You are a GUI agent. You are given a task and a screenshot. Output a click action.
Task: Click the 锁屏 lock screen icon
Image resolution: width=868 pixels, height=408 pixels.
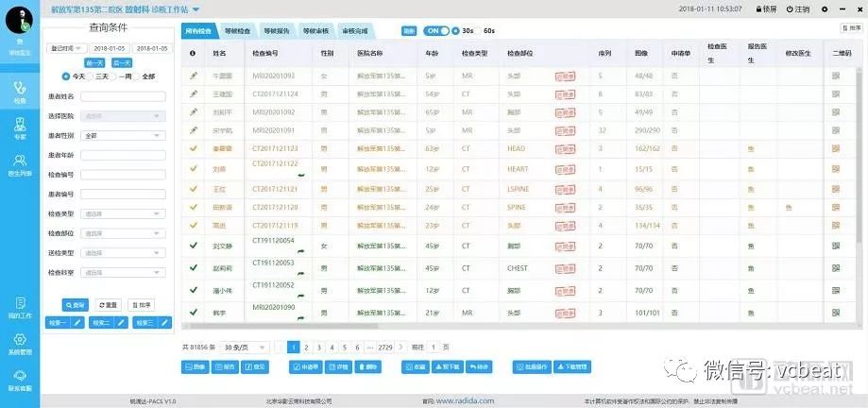coord(758,8)
